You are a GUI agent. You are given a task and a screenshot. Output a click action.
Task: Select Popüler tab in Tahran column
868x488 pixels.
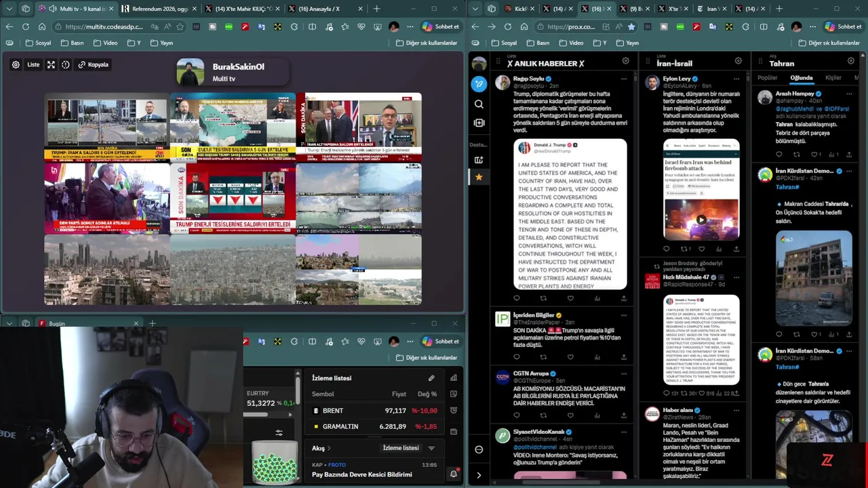(768, 77)
